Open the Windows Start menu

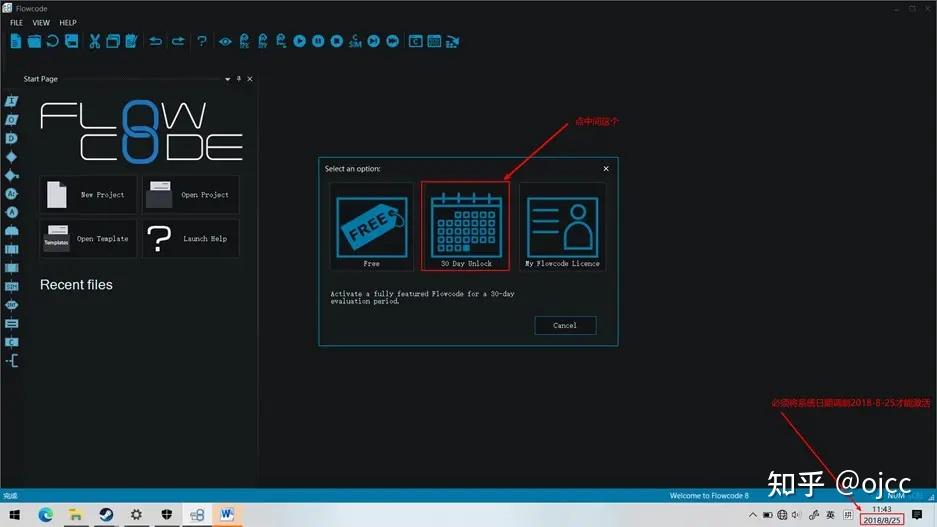14,514
